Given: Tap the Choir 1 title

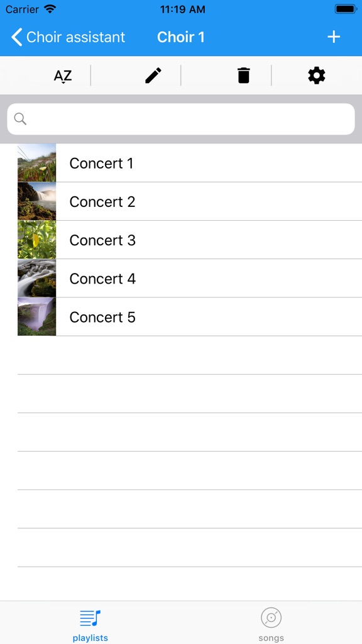Looking at the screenshot, I should (x=181, y=36).
